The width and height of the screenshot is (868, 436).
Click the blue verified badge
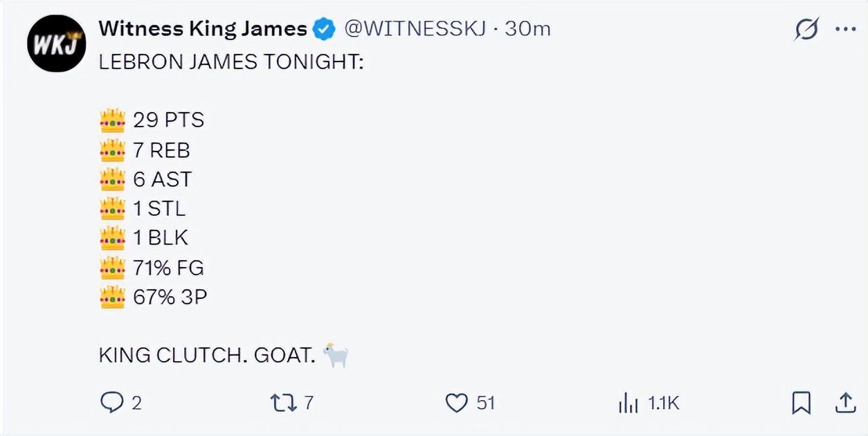click(324, 29)
